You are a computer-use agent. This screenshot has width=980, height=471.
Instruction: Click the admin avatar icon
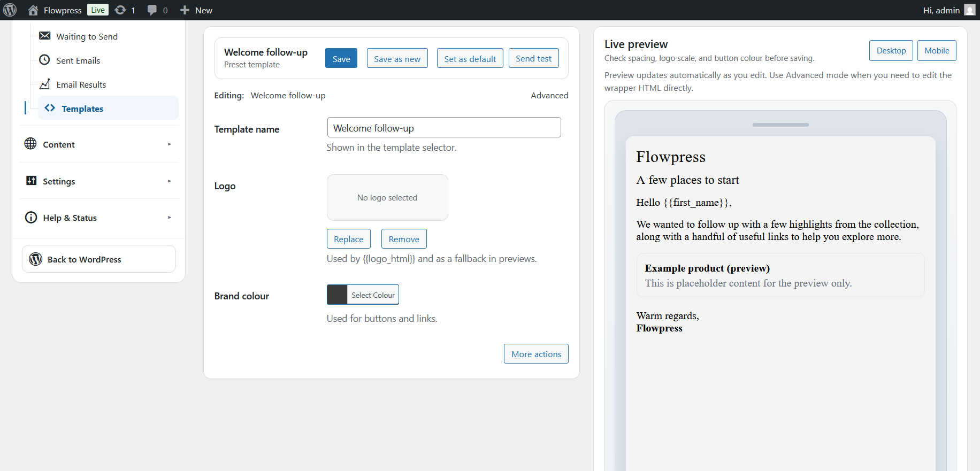click(969, 10)
